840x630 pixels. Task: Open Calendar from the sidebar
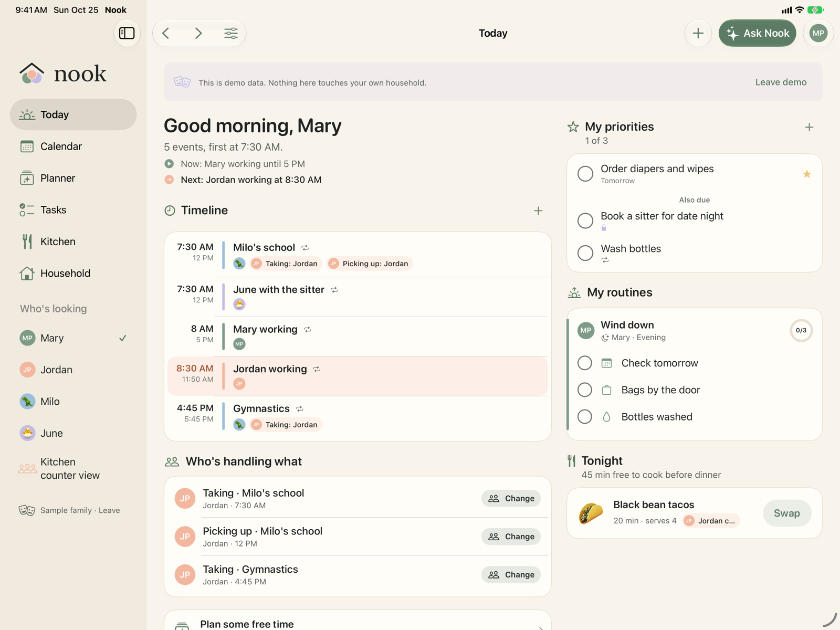pos(73,146)
